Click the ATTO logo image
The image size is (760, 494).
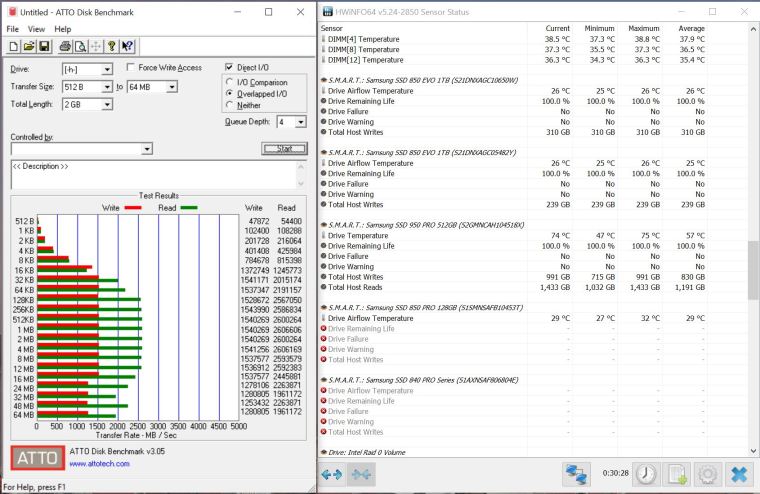coord(38,458)
